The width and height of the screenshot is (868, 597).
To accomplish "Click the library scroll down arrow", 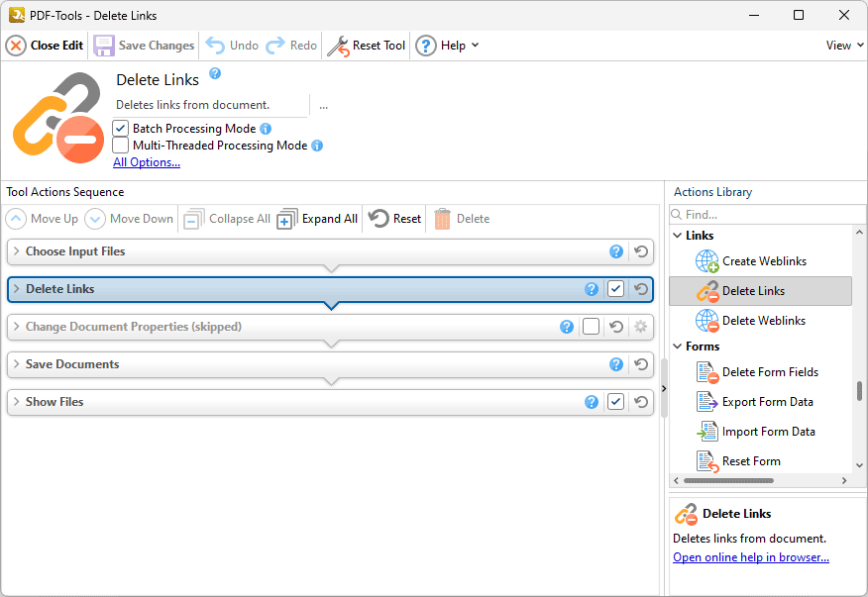I will (x=859, y=465).
